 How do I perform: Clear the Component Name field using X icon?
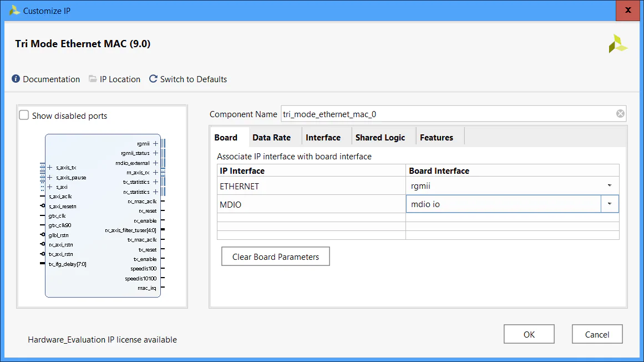[620, 114]
